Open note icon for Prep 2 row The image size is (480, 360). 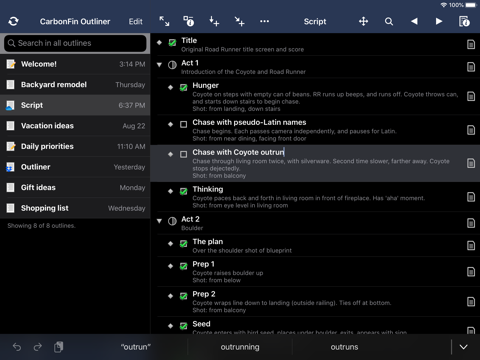coord(471,302)
